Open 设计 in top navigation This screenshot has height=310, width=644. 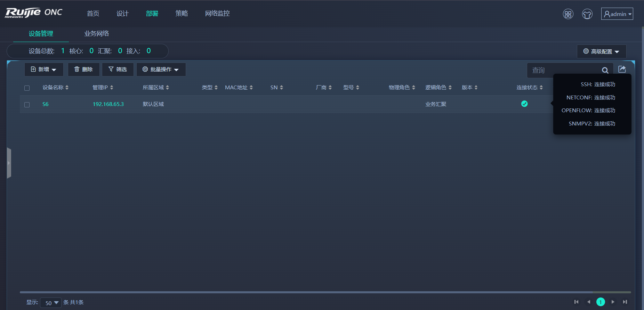point(122,14)
